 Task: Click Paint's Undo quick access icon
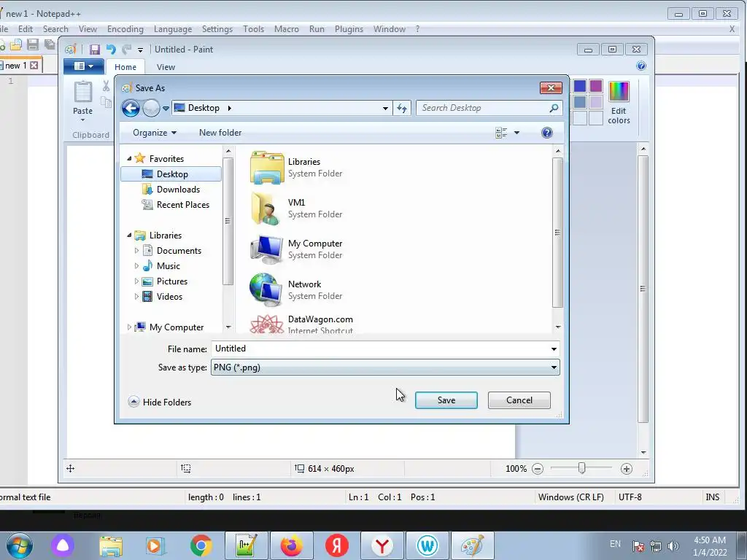(x=111, y=50)
